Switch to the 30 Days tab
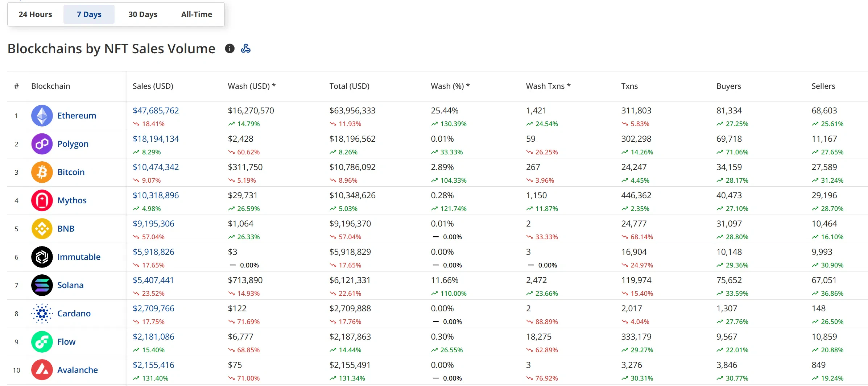Image resolution: width=868 pixels, height=386 pixels. [143, 14]
